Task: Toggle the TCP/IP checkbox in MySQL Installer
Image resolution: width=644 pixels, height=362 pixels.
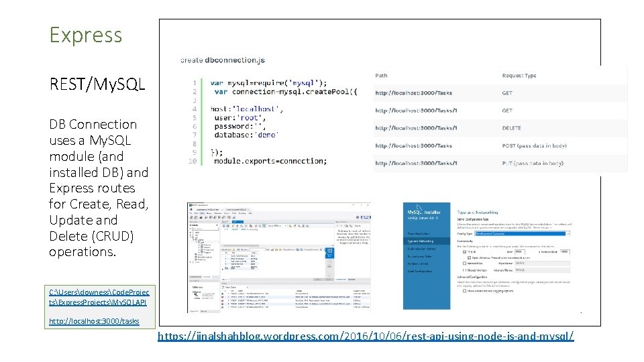Action: click(x=464, y=252)
